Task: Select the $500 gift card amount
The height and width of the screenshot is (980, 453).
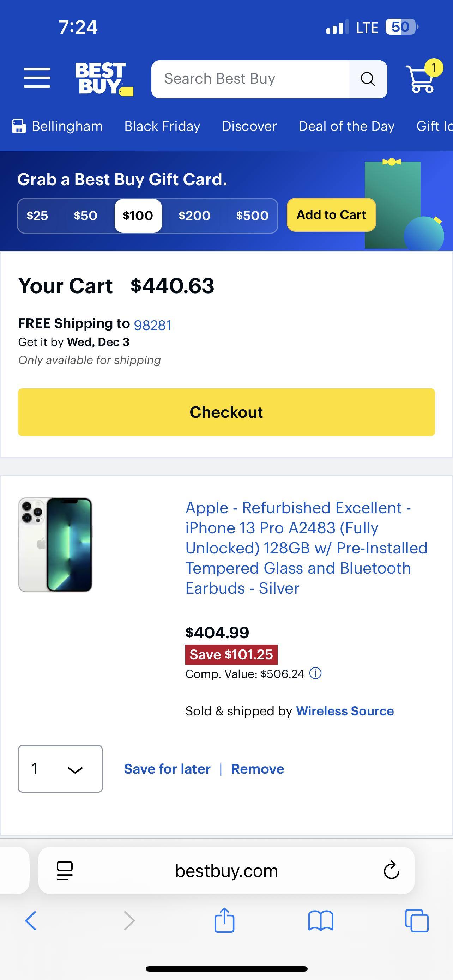Action: pos(252,215)
